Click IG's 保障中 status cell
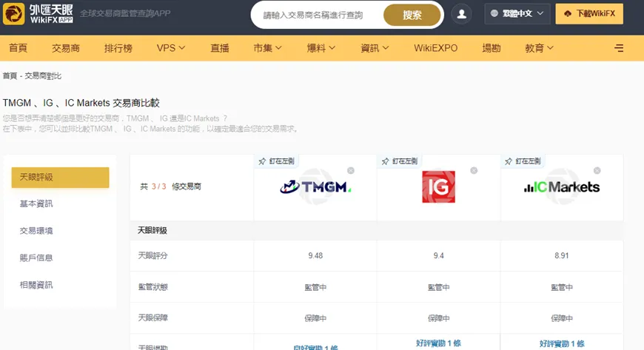Screen dimensions: 644x350 tap(439, 318)
